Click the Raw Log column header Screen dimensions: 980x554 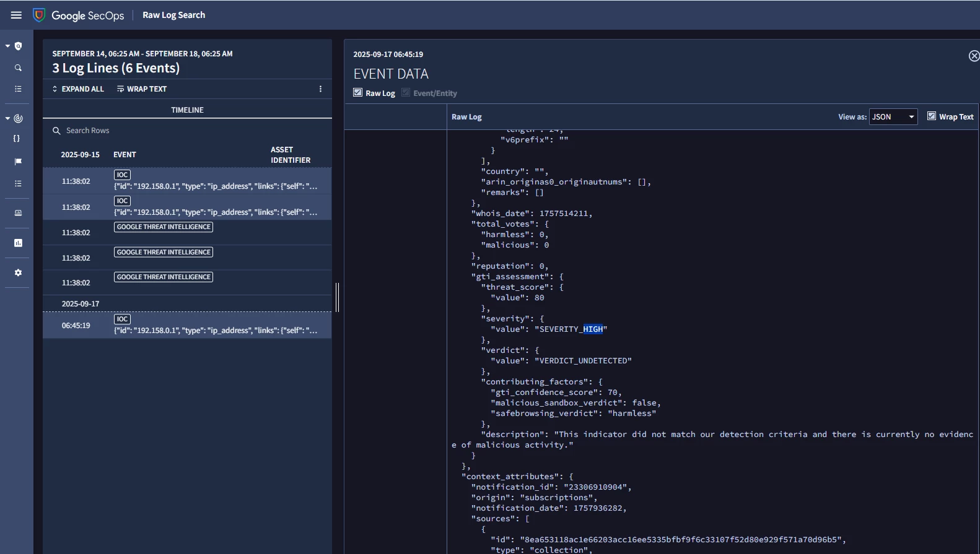click(x=466, y=117)
